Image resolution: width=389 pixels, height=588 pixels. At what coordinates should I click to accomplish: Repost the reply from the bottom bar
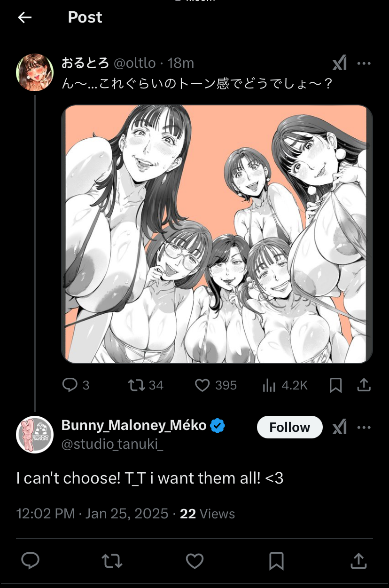coord(112,561)
